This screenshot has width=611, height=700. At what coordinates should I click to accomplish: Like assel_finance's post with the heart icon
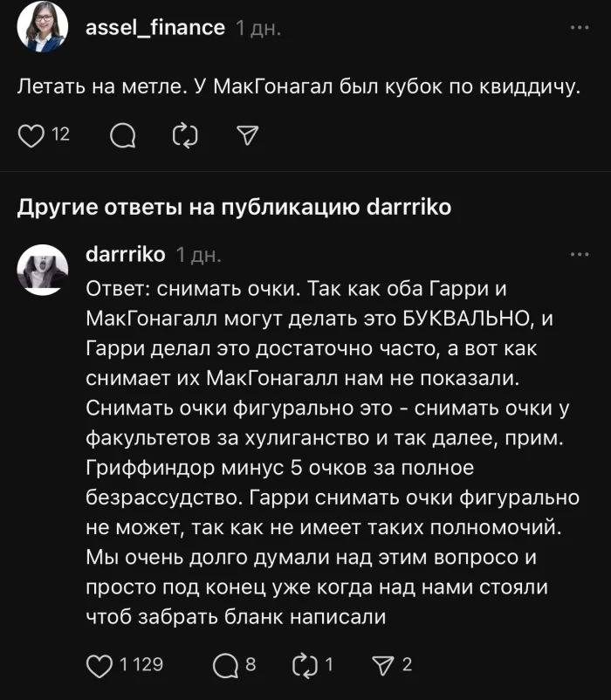(32, 136)
